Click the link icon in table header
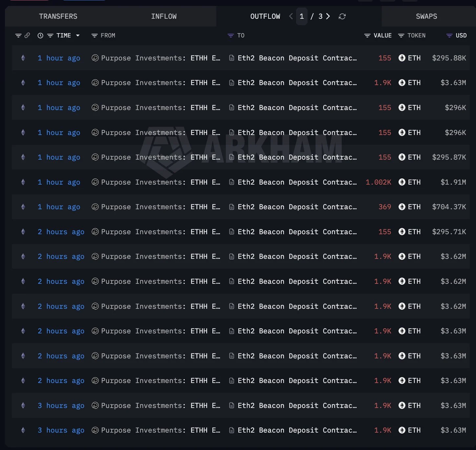Viewport: 476px width, 450px height. point(27,35)
